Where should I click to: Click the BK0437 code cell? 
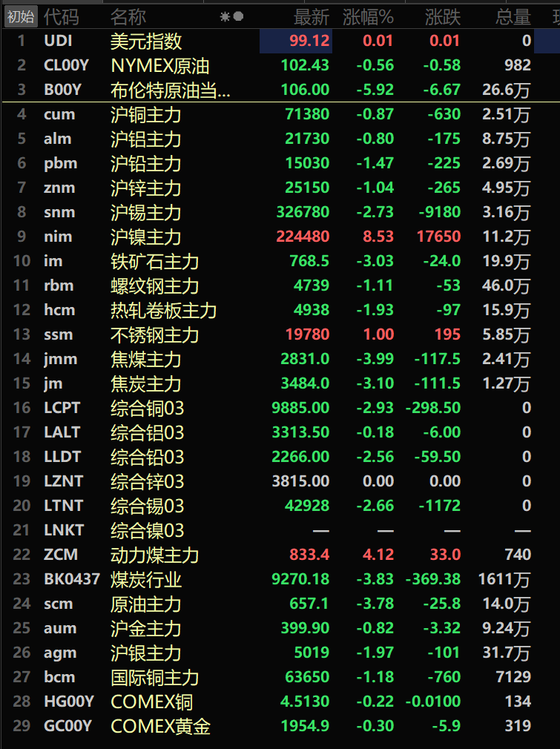pos(72,579)
